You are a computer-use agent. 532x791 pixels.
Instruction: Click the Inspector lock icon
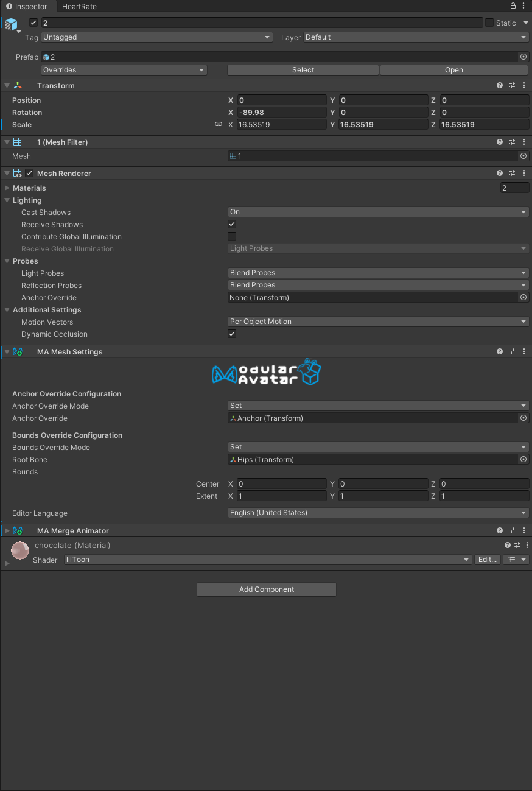[513, 6]
